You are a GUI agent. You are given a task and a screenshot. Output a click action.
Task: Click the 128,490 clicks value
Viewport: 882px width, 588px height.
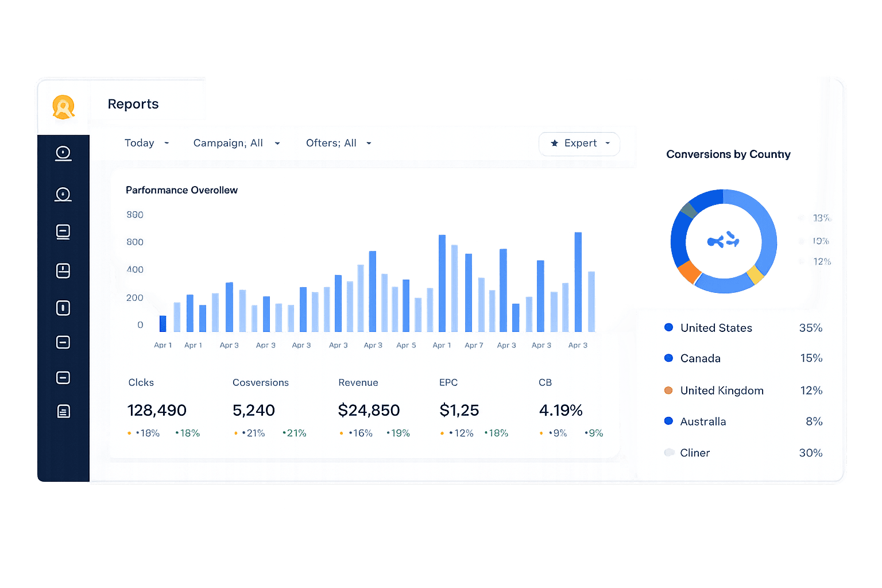(157, 410)
